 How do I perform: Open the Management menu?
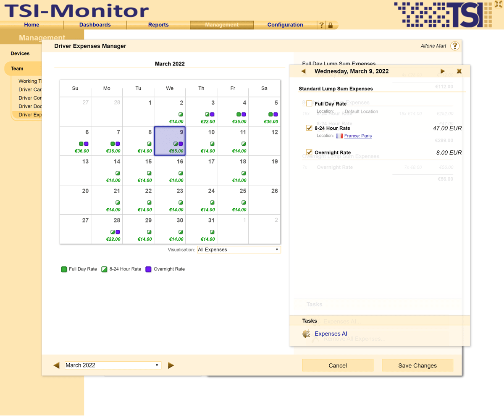pos(222,25)
